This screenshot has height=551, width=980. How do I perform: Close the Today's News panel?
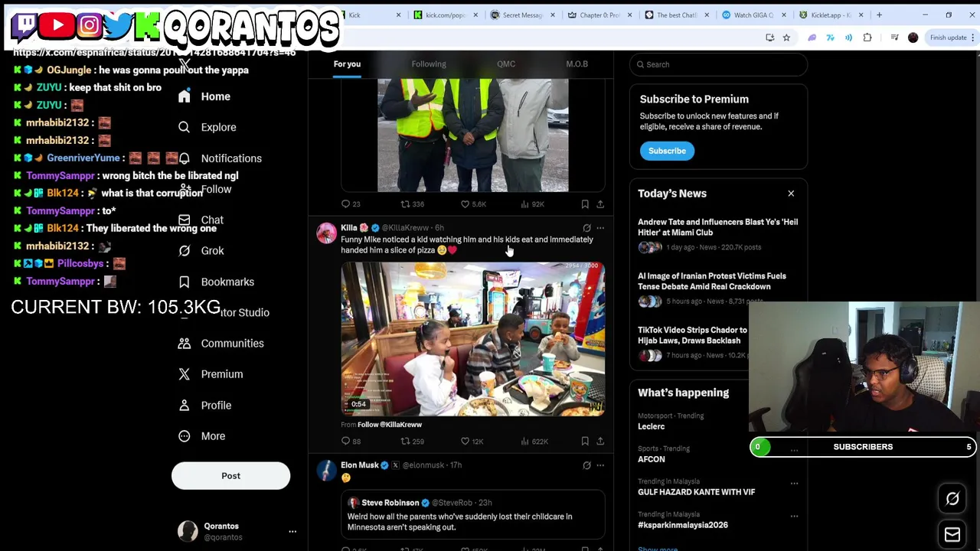coord(791,194)
